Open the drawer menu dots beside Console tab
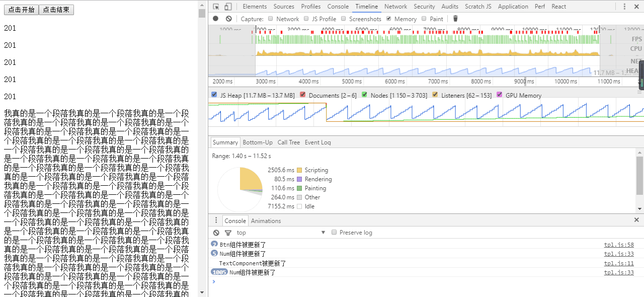Image resolution: width=644 pixels, height=297 pixels. tap(216, 220)
